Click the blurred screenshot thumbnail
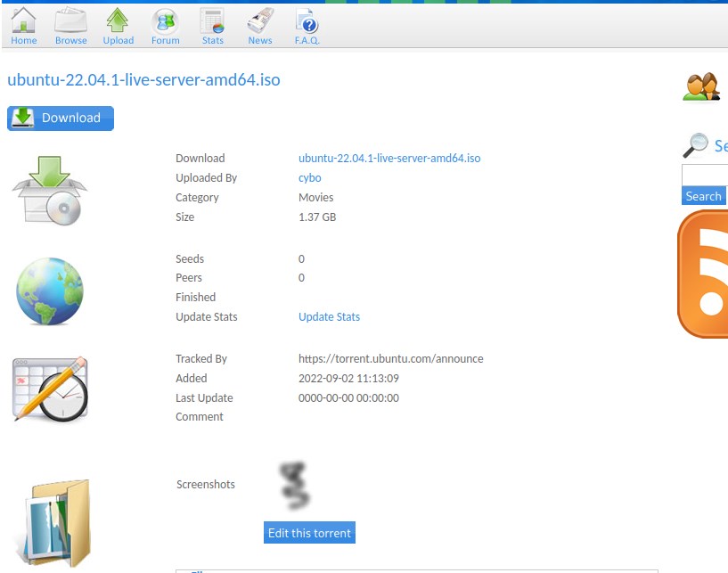This screenshot has height=573, width=728. pyautogui.click(x=295, y=485)
